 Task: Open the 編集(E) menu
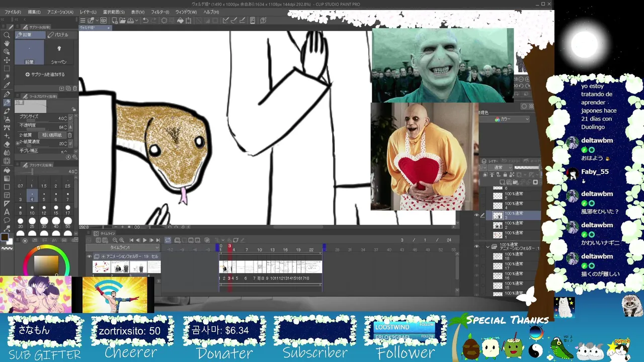pyautogui.click(x=34, y=12)
